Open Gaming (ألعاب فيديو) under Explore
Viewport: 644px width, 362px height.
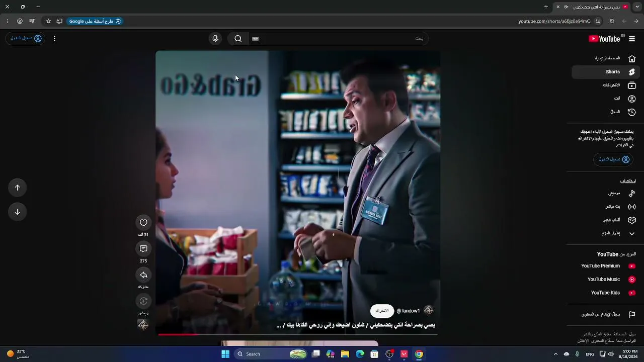click(605, 220)
